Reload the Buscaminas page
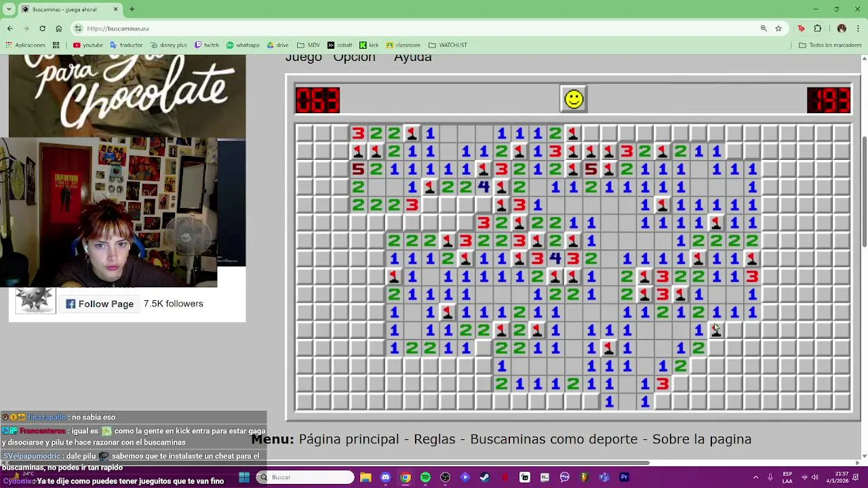Screen dimensions: 868x488 click(42, 28)
